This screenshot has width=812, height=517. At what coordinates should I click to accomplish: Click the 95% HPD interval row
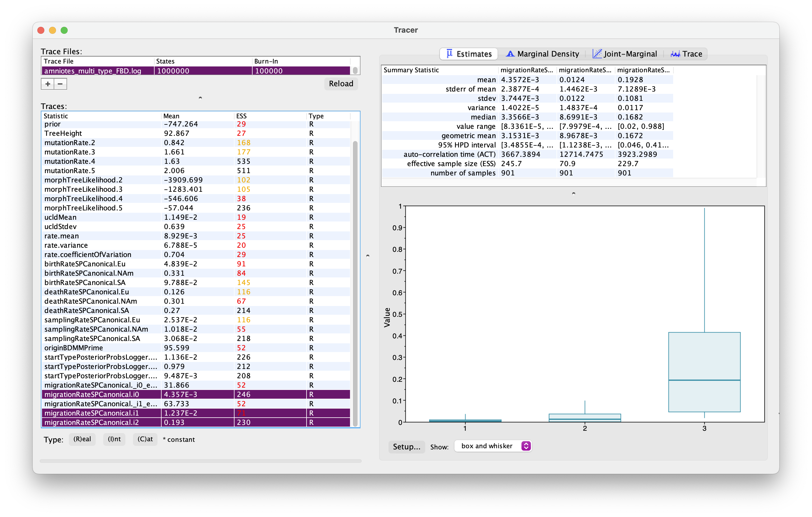click(x=527, y=145)
